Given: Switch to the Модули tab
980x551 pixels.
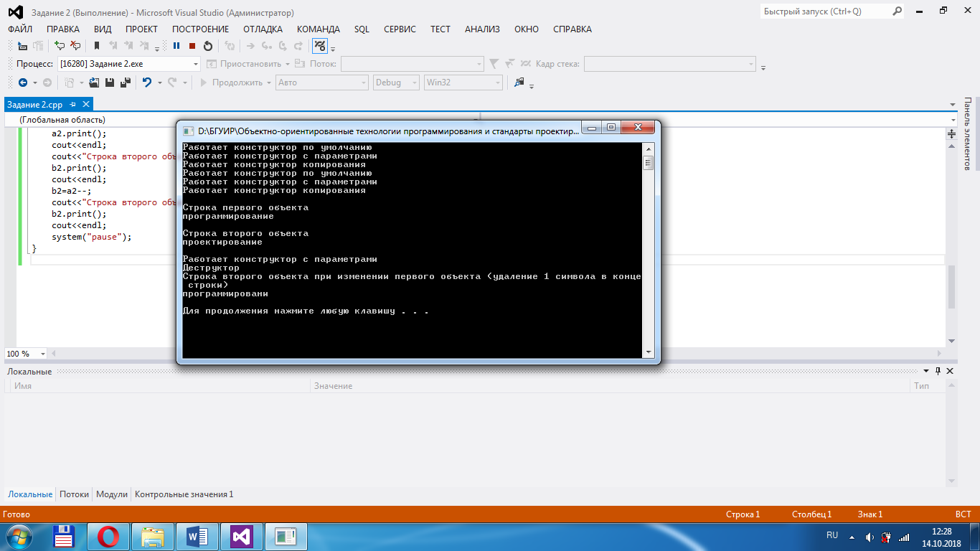Looking at the screenshot, I should click(x=112, y=494).
